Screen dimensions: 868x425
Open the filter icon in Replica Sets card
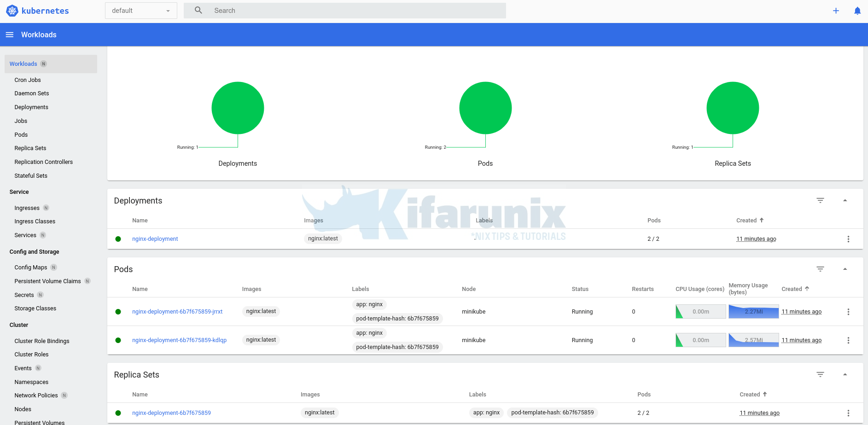tap(820, 374)
